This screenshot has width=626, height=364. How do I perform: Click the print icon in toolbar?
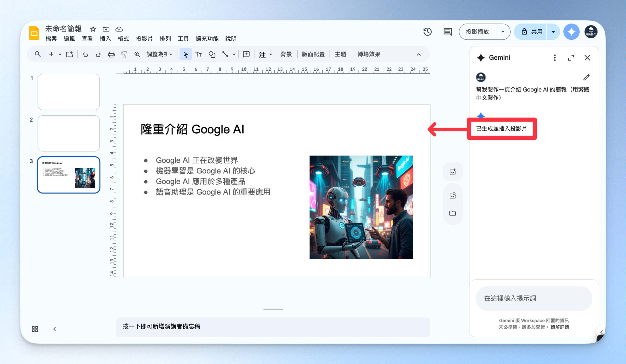(x=111, y=54)
